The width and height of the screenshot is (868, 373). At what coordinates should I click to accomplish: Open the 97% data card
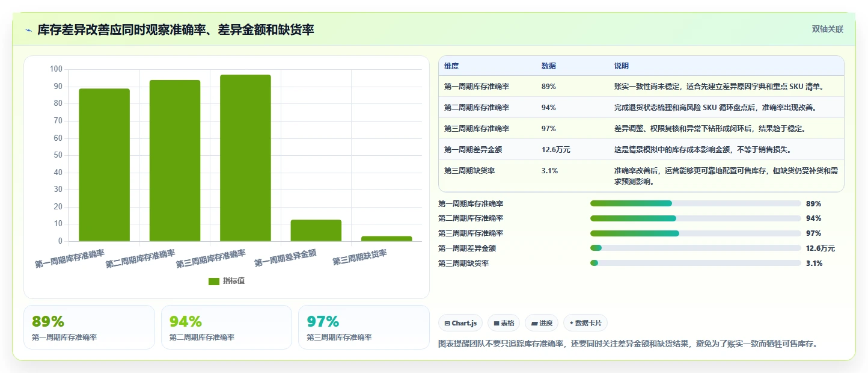pos(364,327)
